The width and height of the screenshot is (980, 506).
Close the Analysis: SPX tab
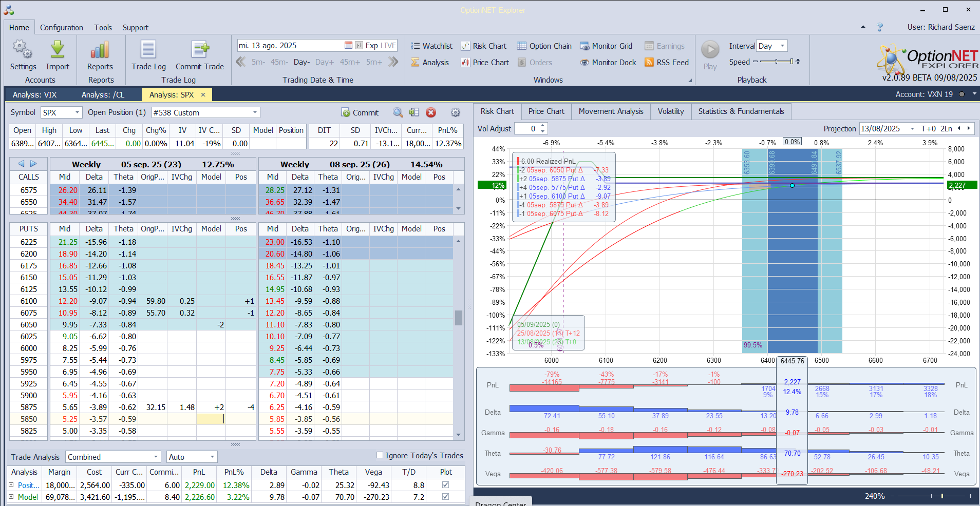coord(203,94)
